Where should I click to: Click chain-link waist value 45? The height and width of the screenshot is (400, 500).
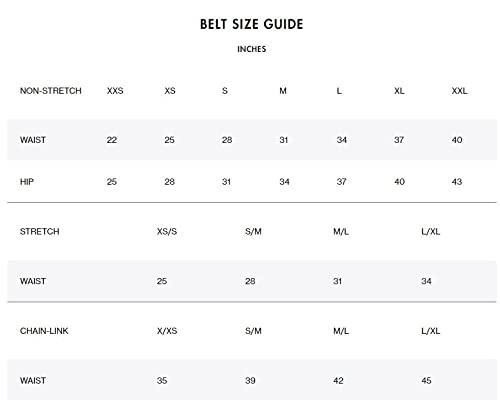pyautogui.click(x=426, y=380)
